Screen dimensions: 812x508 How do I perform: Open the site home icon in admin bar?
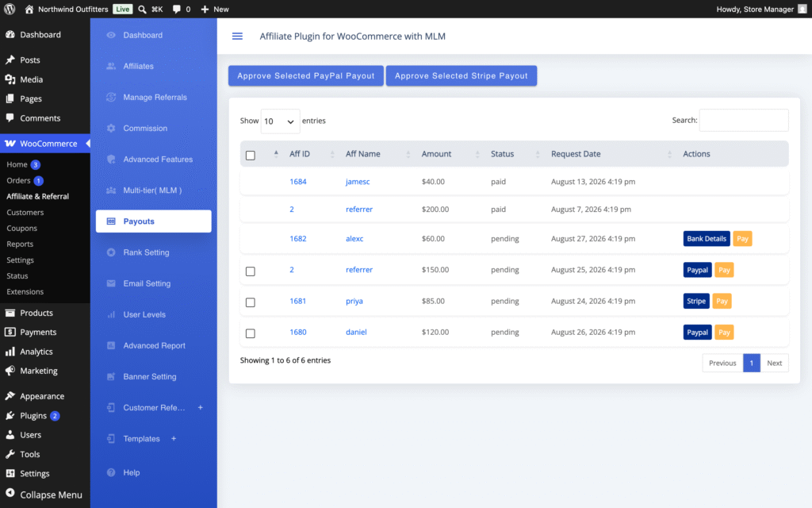(29, 9)
